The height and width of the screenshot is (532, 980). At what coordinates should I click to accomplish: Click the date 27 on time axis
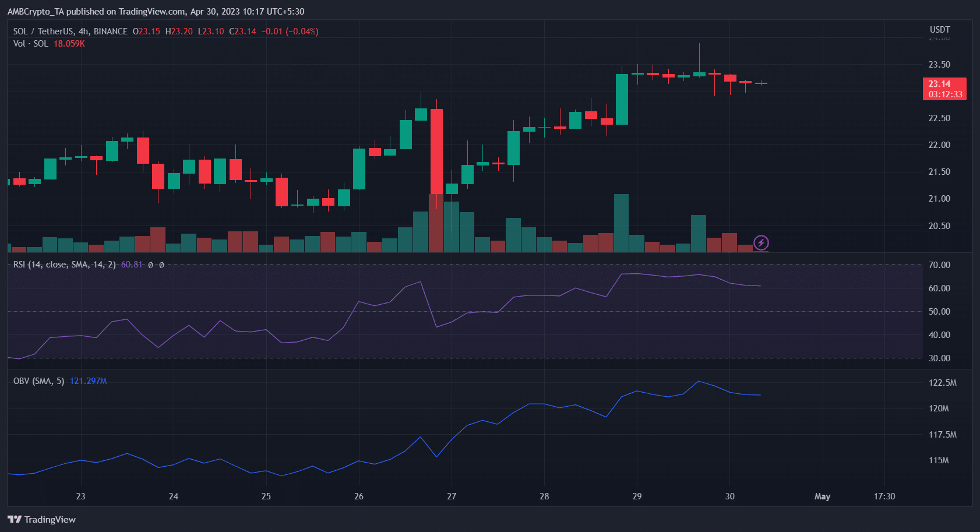[452, 496]
